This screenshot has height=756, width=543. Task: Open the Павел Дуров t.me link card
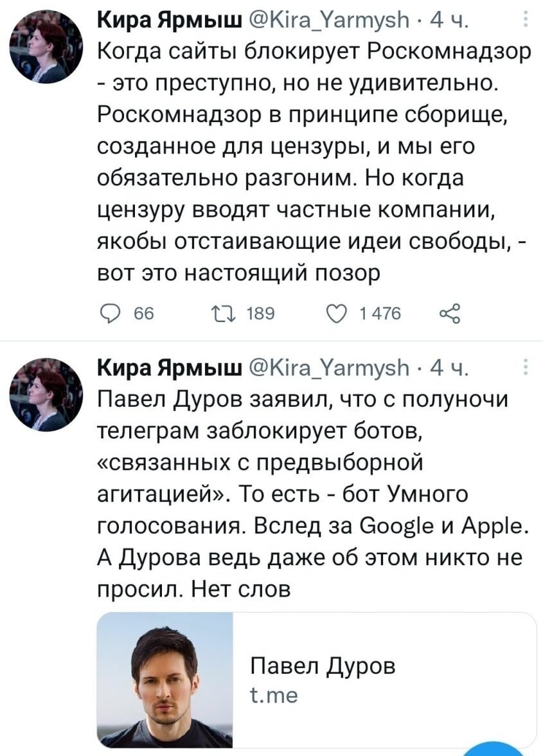coord(317,680)
